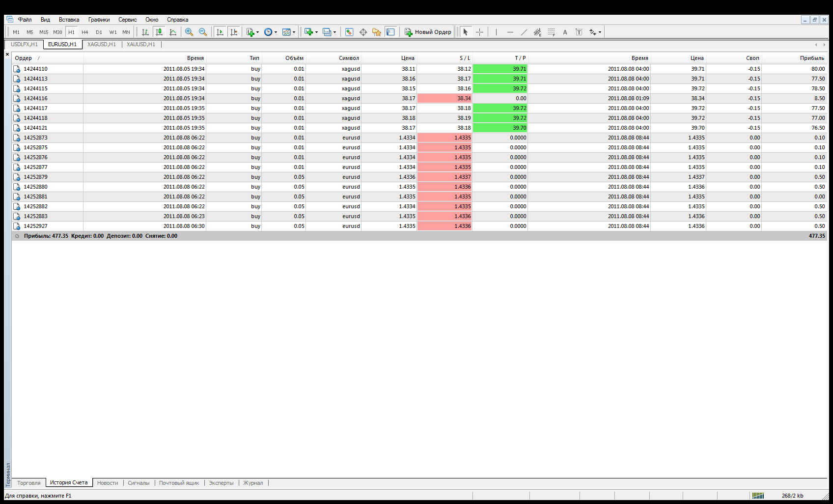Toggle chart auto-scroll
Screen dimensions: 833x504
point(220,32)
